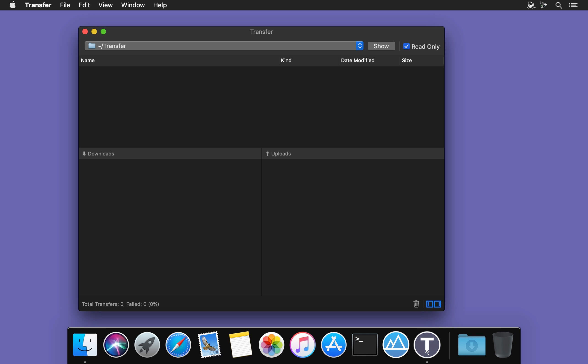Open Notification Center list icon
The height and width of the screenshot is (364, 588).
tap(573, 5)
